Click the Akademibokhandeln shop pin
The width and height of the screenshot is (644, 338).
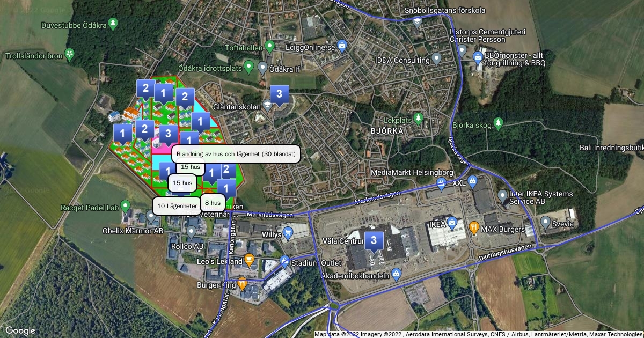click(x=397, y=274)
